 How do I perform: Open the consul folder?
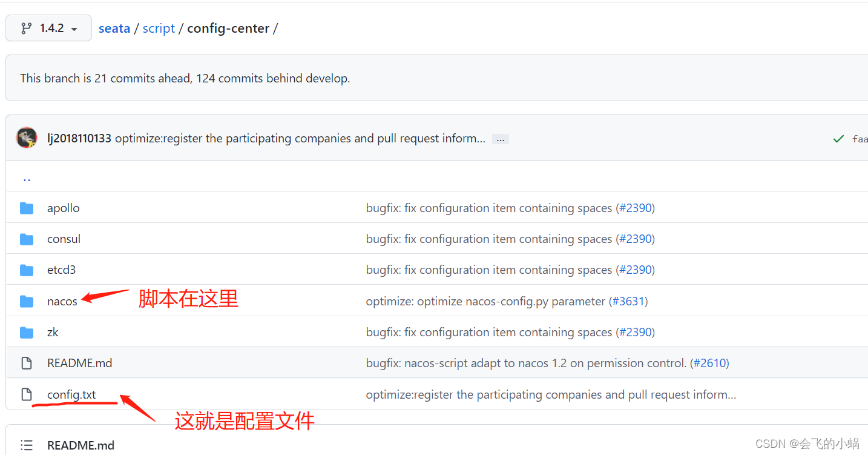tap(64, 239)
